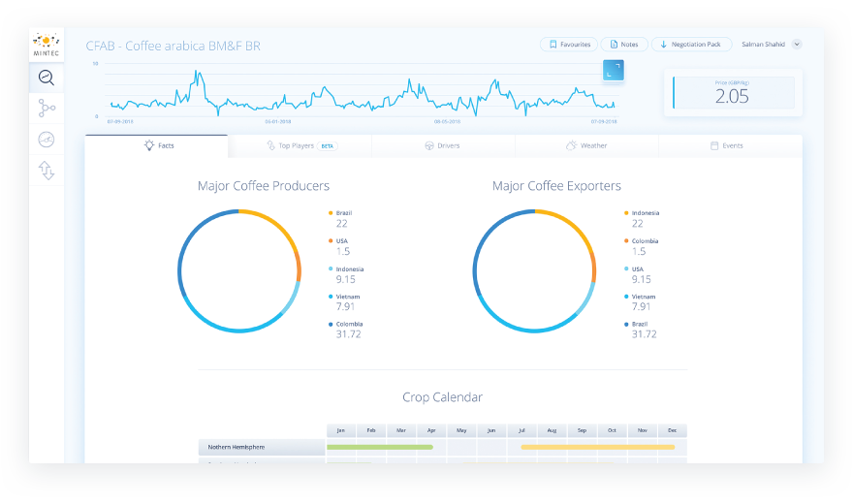This screenshot has width=853, height=504.
Task: Click Indonesia legend swatch in Exporters
Action: 626,212
